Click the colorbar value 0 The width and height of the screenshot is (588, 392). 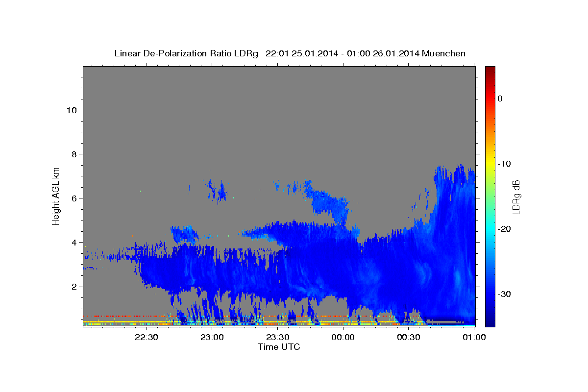pyautogui.click(x=500, y=98)
